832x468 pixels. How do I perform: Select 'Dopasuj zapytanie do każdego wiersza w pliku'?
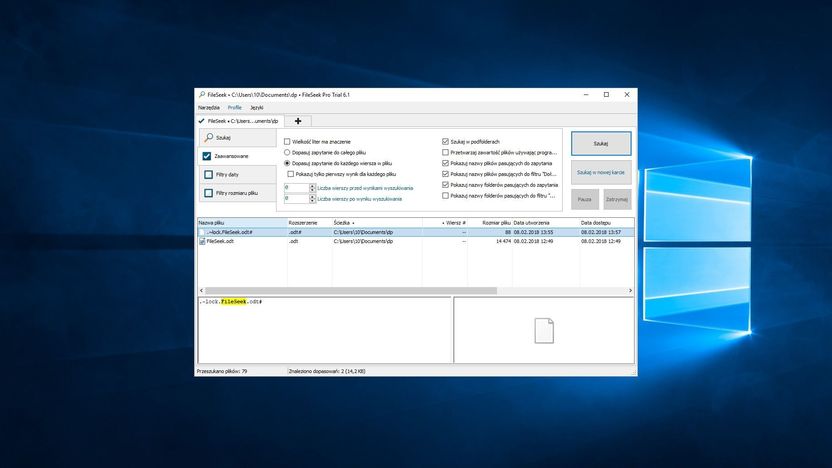287,163
